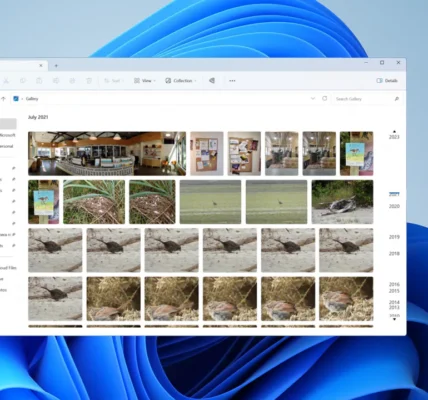Click the Delete trash icon
This screenshot has width=428, height=400.
tap(89, 81)
